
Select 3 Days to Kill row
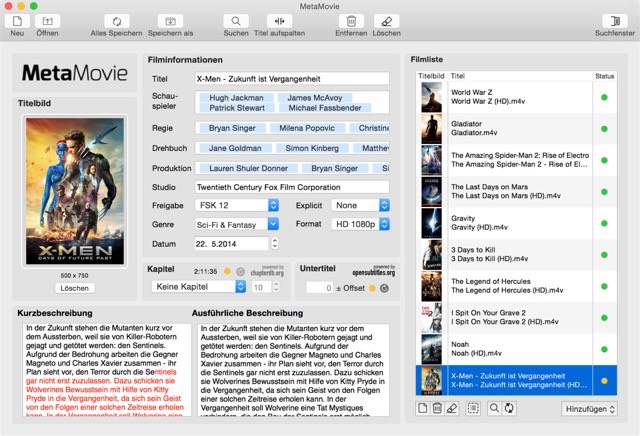[x=516, y=254]
